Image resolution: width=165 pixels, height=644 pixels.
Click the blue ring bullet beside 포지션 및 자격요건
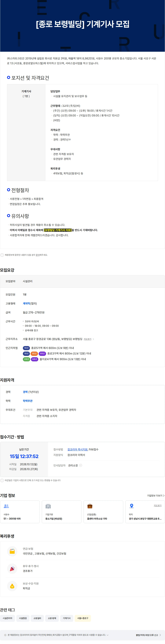8,78
